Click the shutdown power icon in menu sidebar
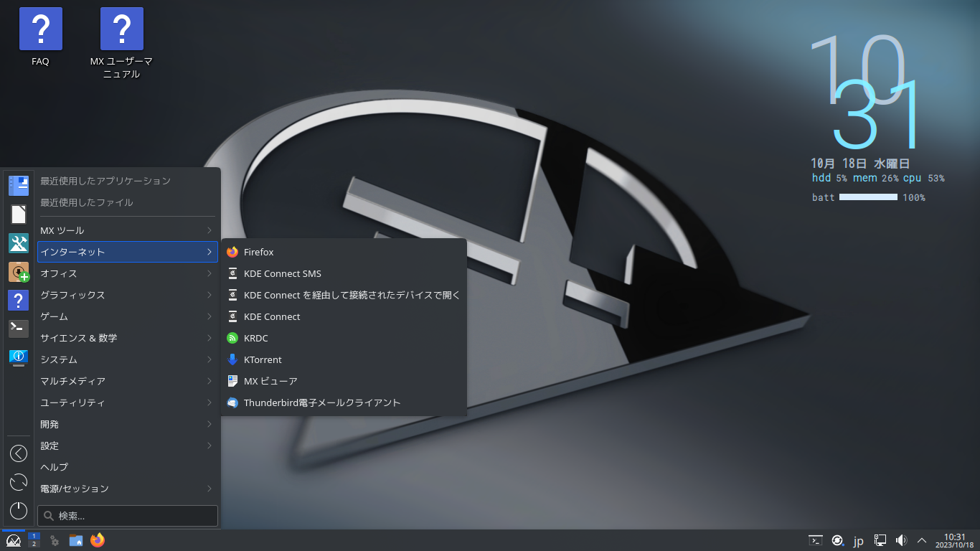This screenshot has width=980, height=551. pyautogui.click(x=19, y=511)
